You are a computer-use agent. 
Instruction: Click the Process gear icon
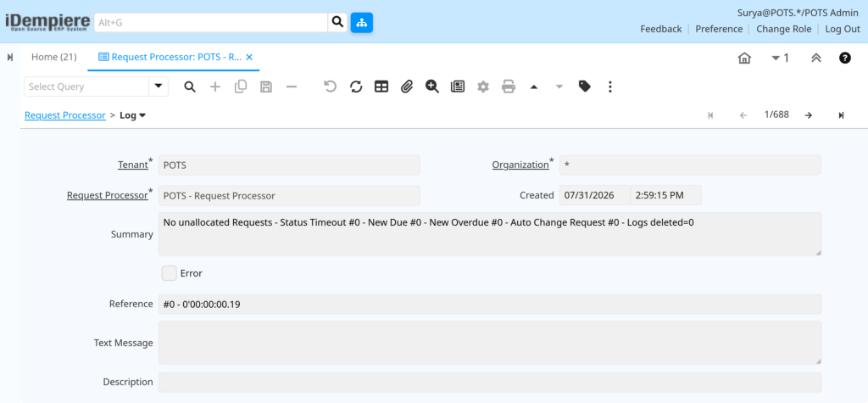click(x=483, y=87)
